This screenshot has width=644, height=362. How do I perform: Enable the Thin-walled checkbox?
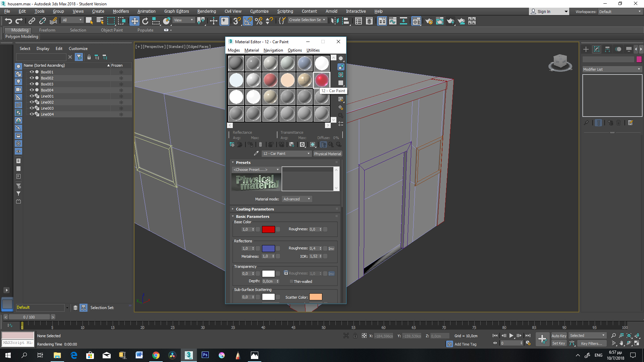pyautogui.click(x=291, y=282)
